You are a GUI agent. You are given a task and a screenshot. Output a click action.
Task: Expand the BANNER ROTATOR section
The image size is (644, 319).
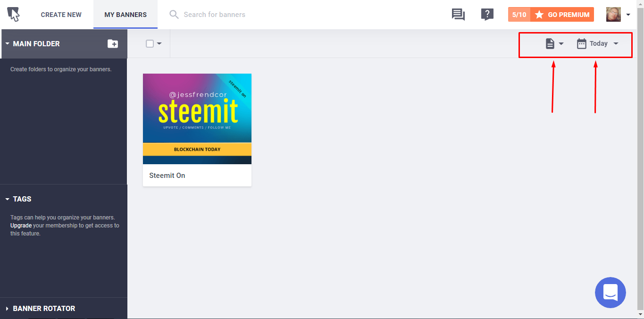(x=8, y=309)
